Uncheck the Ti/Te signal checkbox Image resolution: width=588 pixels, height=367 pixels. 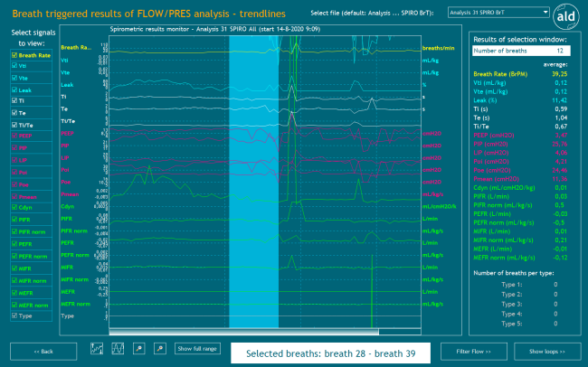[x=14, y=123]
